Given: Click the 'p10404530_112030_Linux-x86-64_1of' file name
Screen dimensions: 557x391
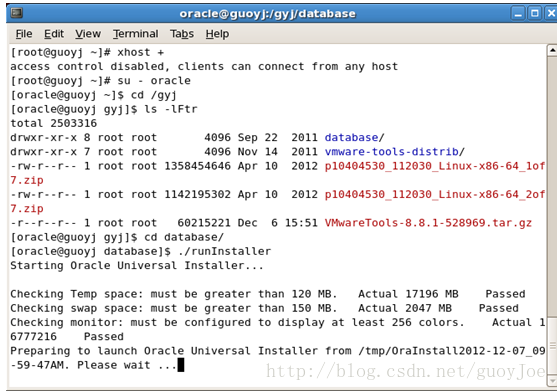Looking at the screenshot, I should [x=434, y=166].
